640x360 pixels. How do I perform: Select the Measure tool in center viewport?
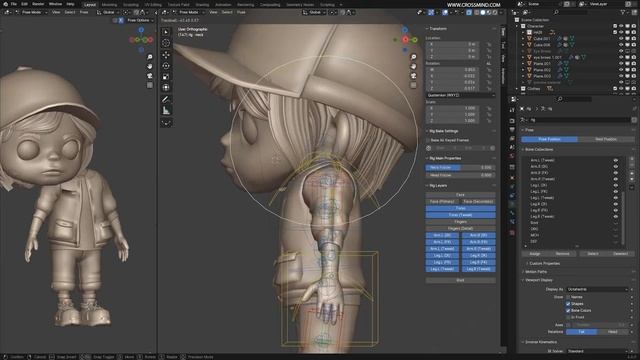point(166,110)
